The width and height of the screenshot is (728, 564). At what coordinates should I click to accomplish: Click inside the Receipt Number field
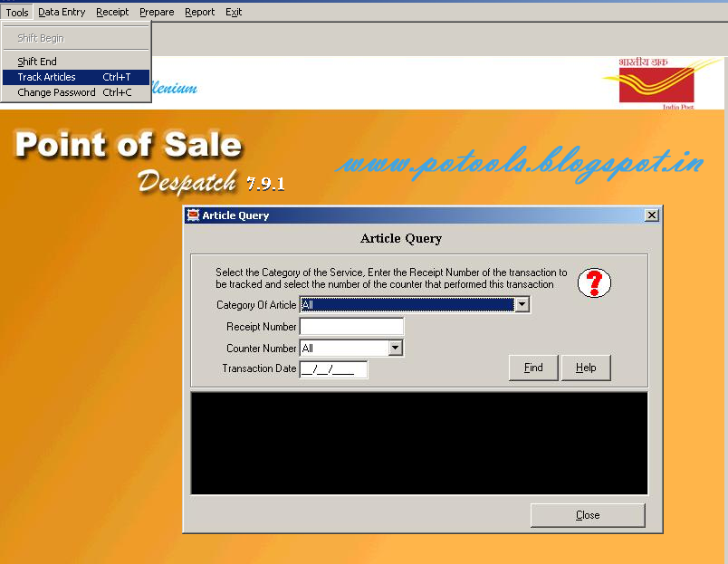(351, 326)
